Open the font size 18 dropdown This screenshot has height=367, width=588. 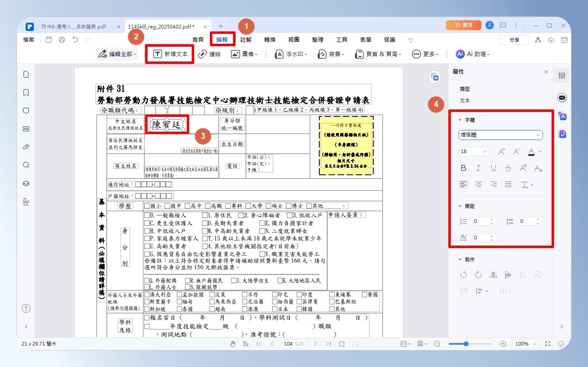(x=474, y=152)
